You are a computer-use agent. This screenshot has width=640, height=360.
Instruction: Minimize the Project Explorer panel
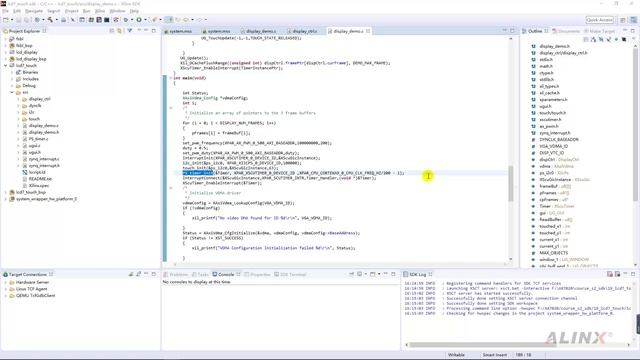tap(146, 31)
